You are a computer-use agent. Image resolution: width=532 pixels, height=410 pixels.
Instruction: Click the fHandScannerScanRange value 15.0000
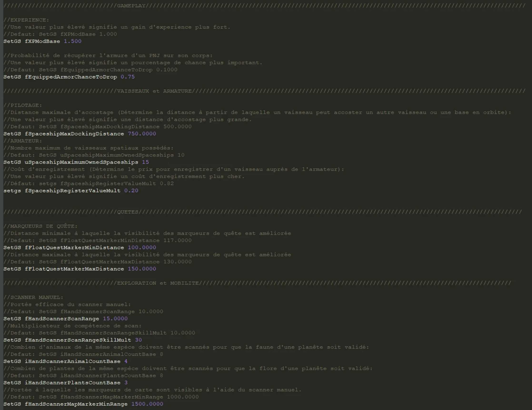click(115, 319)
